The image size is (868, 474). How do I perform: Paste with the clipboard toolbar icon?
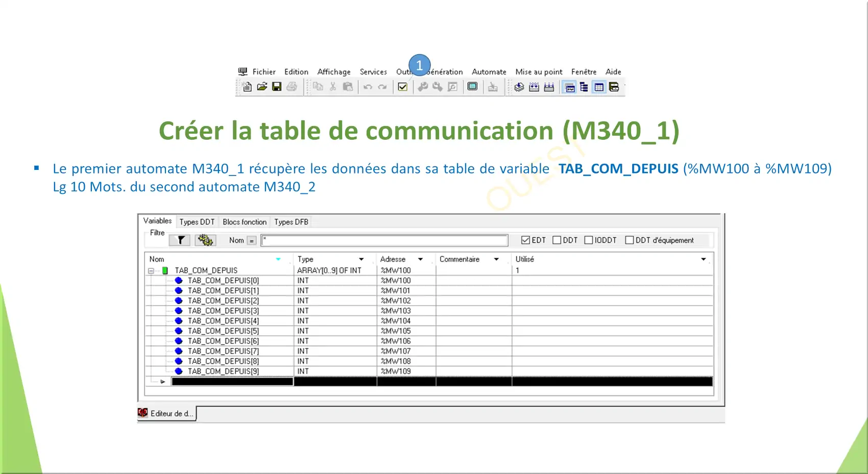348,87
